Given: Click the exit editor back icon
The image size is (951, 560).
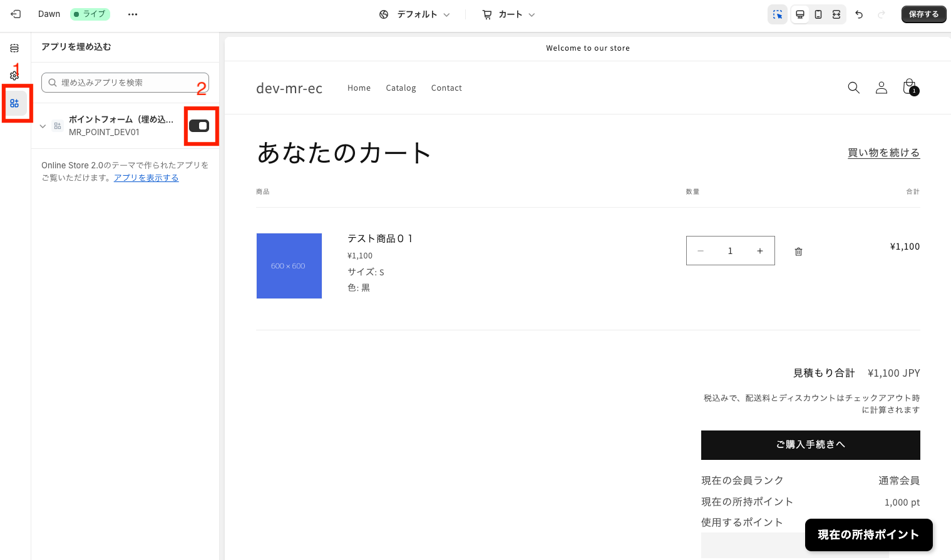Looking at the screenshot, I should [x=16, y=14].
